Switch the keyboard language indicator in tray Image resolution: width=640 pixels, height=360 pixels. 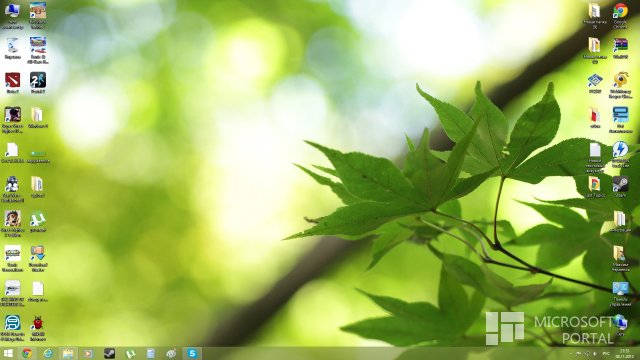click(x=607, y=353)
